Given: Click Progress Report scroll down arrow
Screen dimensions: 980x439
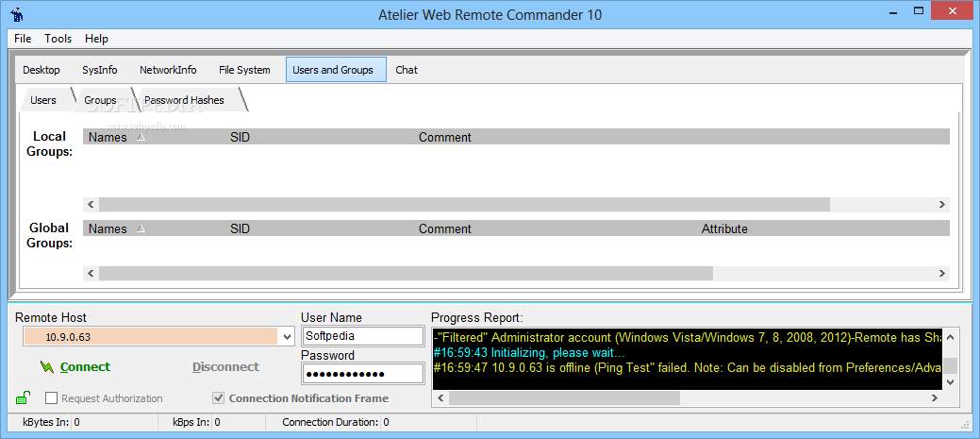Looking at the screenshot, I should coord(950,381).
